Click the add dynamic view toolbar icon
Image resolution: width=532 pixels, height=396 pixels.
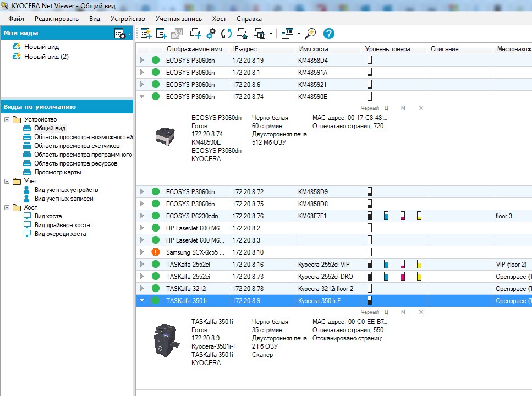146,34
